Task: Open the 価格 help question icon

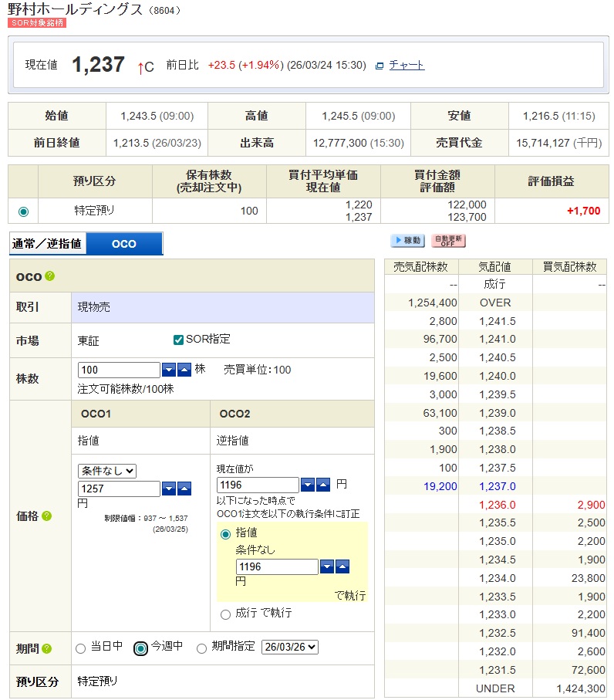Action: (47, 516)
